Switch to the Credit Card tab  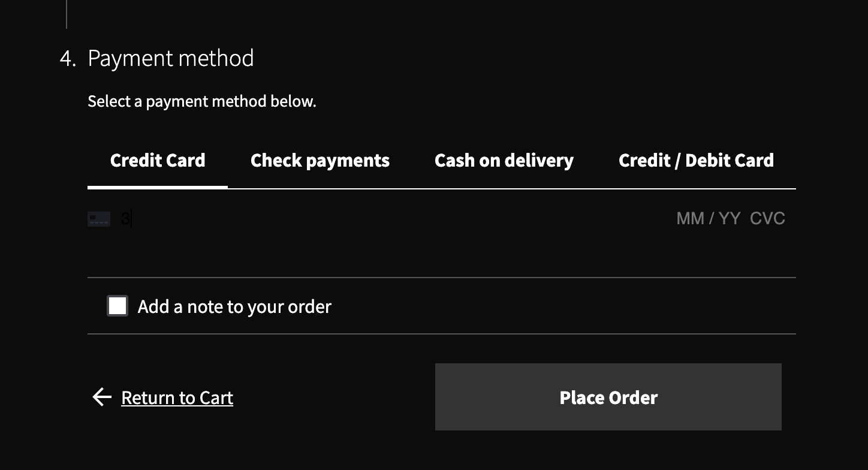click(x=157, y=160)
